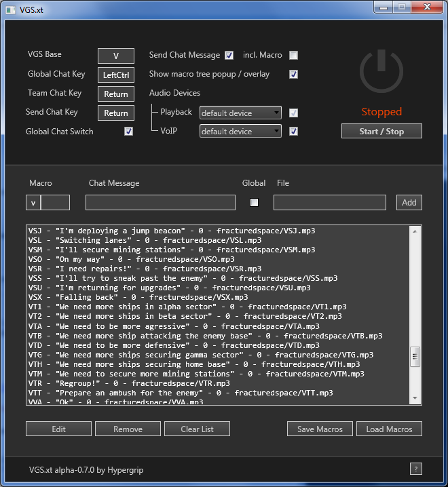Screen dimensions: 448x487
Task: Select the VTA "more agressive" row
Action: pyautogui.click(x=218, y=326)
